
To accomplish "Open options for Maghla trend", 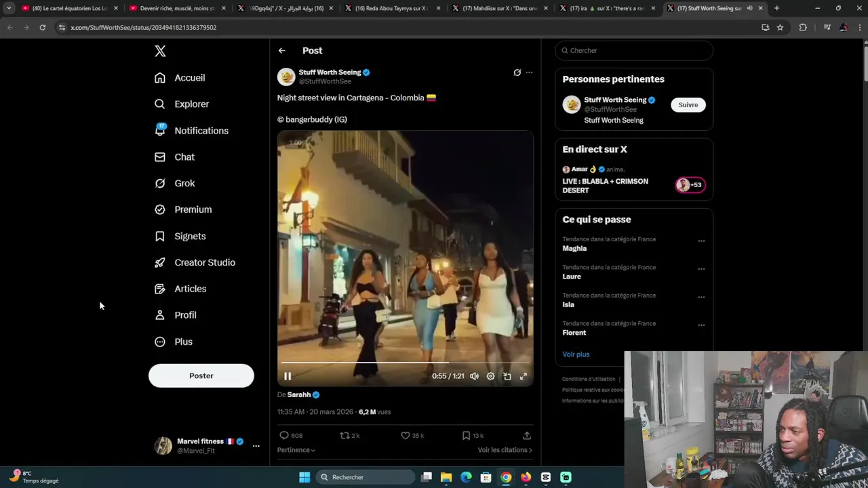I will tap(701, 241).
